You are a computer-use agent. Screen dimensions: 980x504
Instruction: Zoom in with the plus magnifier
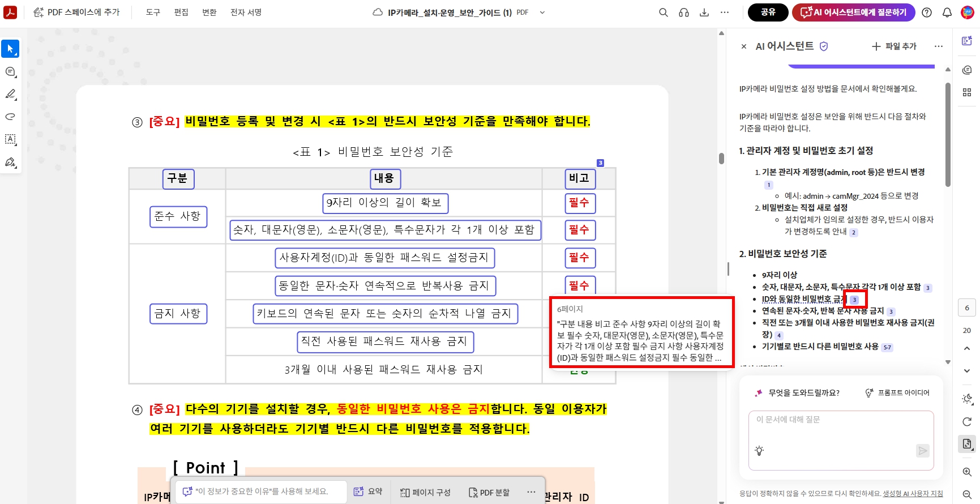pyautogui.click(x=967, y=472)
